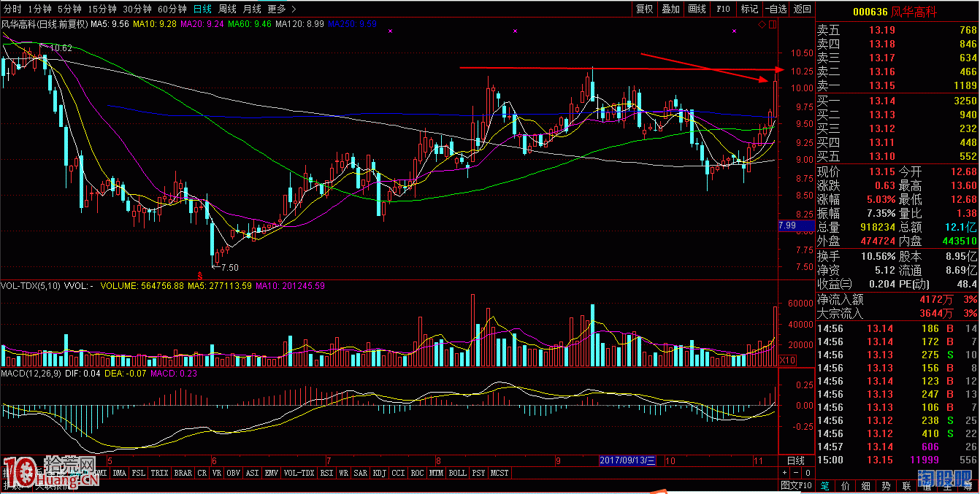
Task: Switch to the 笔 tick detail tab
Action: 825,485
